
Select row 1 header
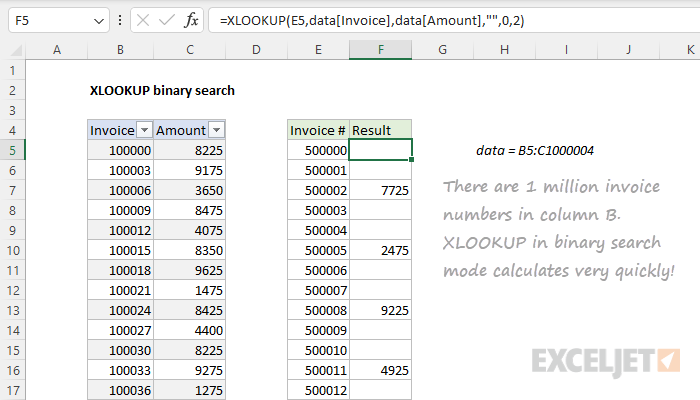[12, 71]
